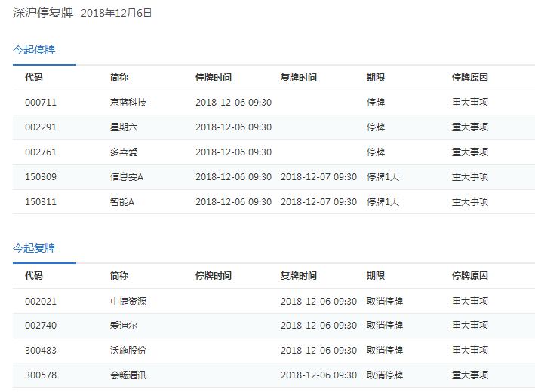Click stock code 000711

(41, 103)
